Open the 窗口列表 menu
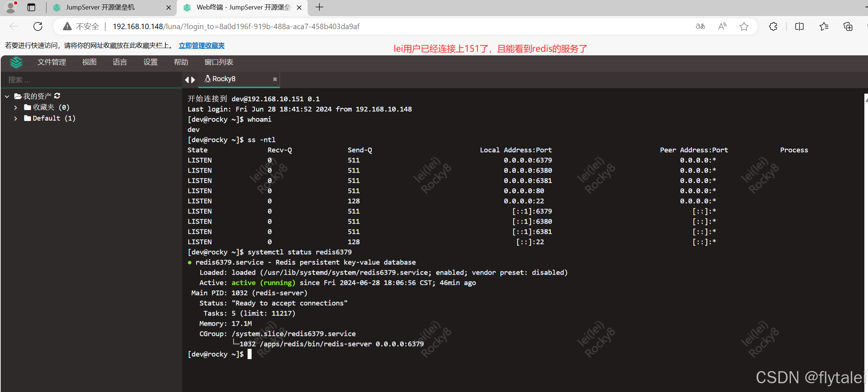The width and height of the screenshot is (868, 392). coord(219,62)
